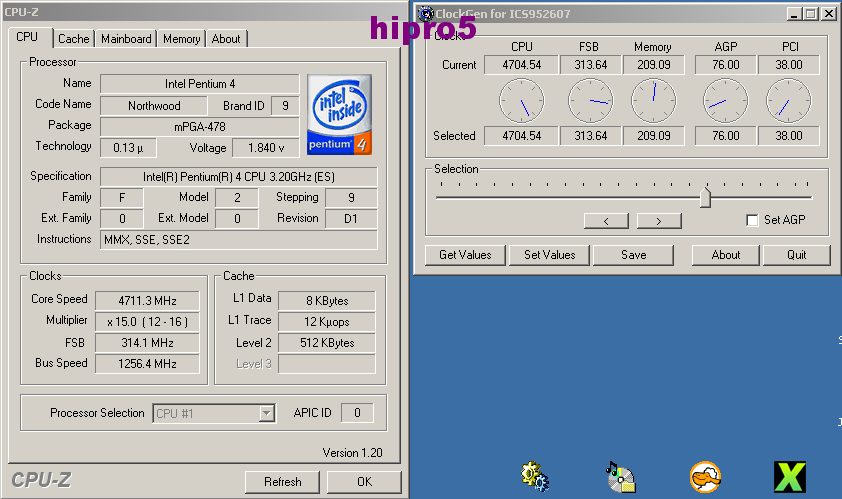Click the Version 1.20 text
The height and width of the screenshot is (499, 842).
click(352, 453)
